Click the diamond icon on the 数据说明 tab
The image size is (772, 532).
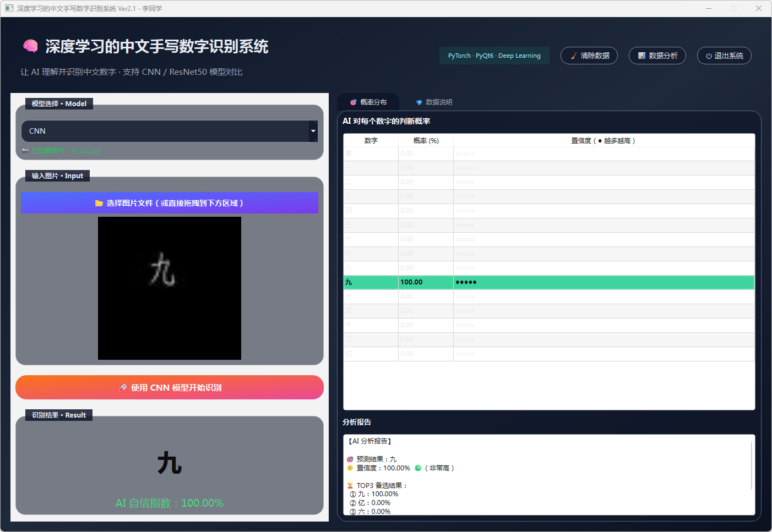click(419, 102)
